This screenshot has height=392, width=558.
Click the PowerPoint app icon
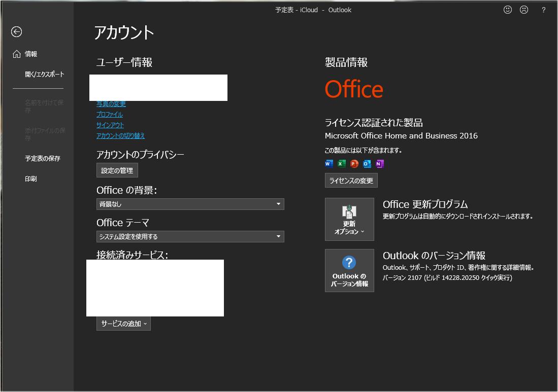pyautogui.click(x=354, y=163)
